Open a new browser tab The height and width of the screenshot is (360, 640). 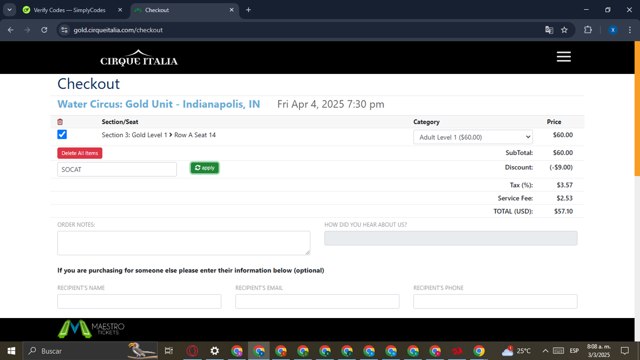248,10
